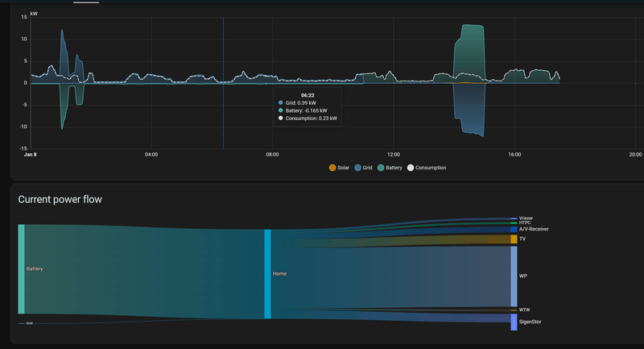The width and height of the screenshot is (644, 349).
Task: Click the small Grid source node
Action: [22, 323]
